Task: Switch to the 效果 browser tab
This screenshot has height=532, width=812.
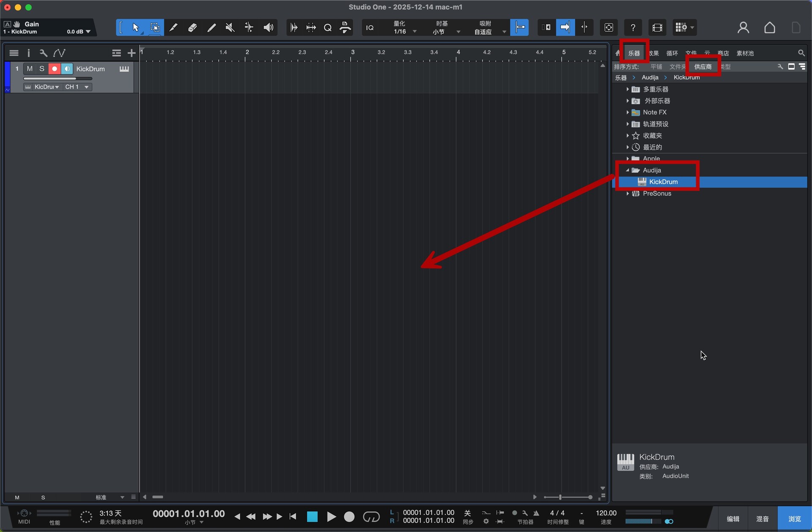Action: (654, 53)
